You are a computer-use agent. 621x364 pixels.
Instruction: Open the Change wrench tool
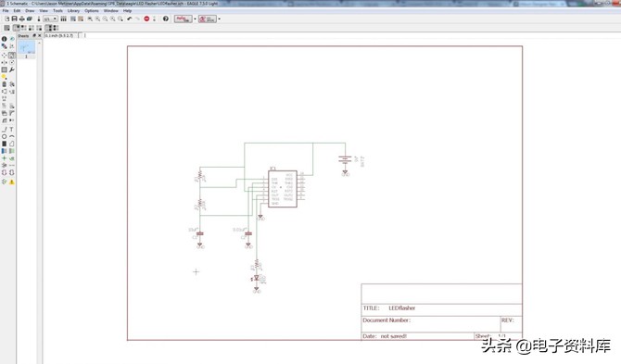11,69
